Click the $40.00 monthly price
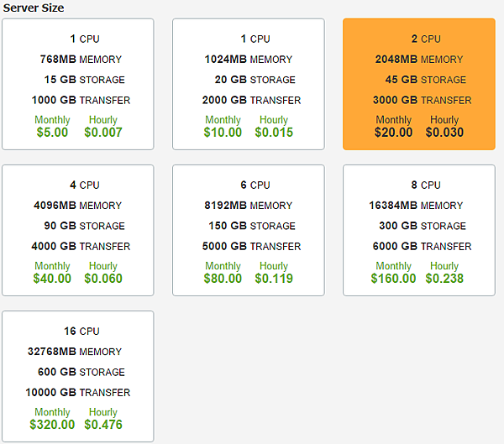 click(x=52, y=279)
